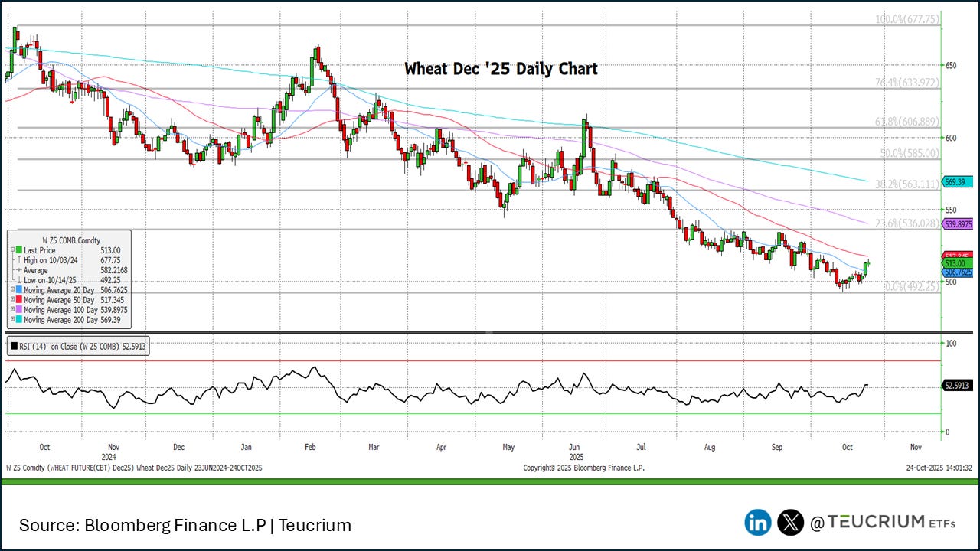This screenshot has width=980, height=551.
Task: Click the Low marker icon in the legend
Action: pyautogui.click(x=19, y=280)
